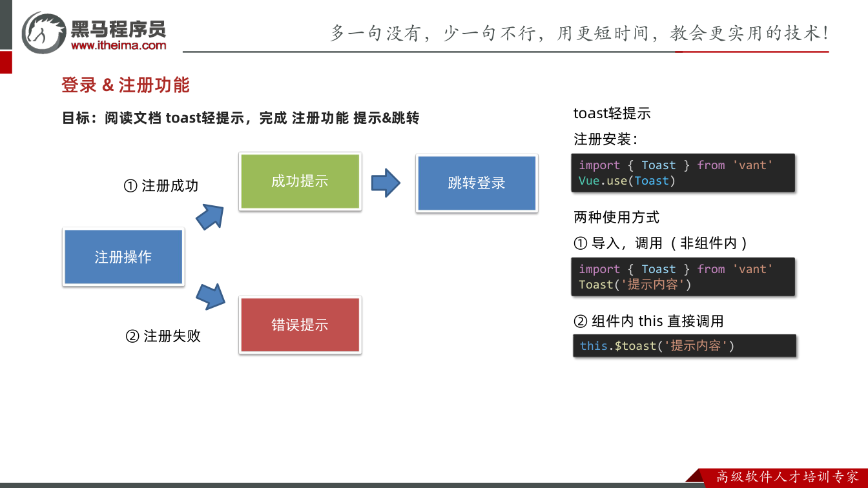The height and width of the screenshot is (488, 868).
Task: Click the this.$toast('提示内容') code block
Action: pos(684,346)
